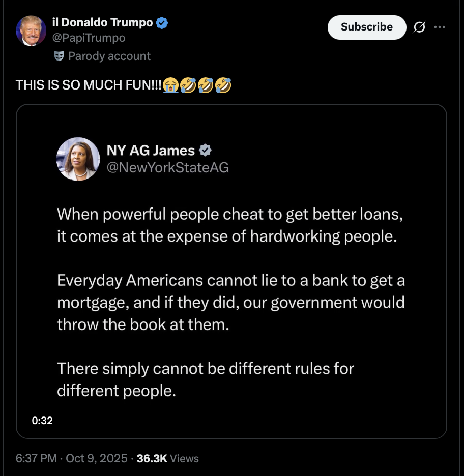Click the parody account mask icon
This screenshot has width=464, height=476.
click(x=59, y=56)
